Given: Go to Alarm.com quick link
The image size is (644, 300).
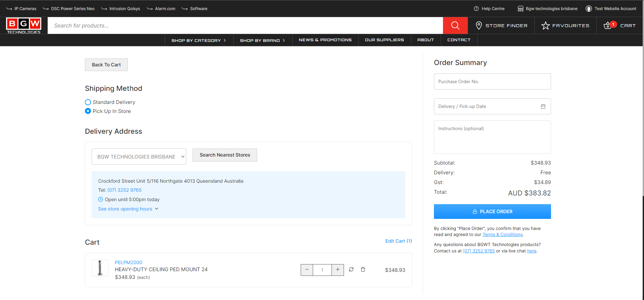Looking at the screenshot, I should click(161, 9).
